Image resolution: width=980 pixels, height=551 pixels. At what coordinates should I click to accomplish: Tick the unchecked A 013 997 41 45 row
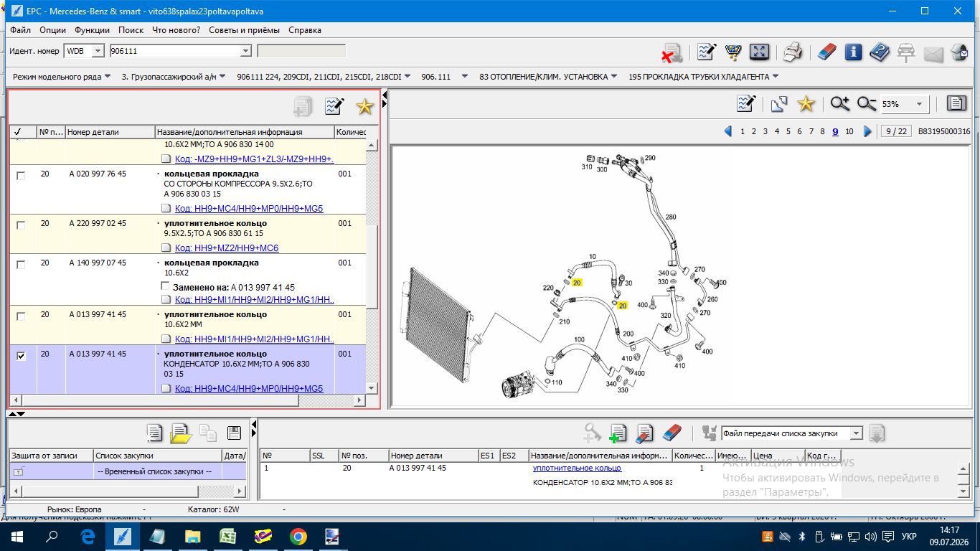21,316
